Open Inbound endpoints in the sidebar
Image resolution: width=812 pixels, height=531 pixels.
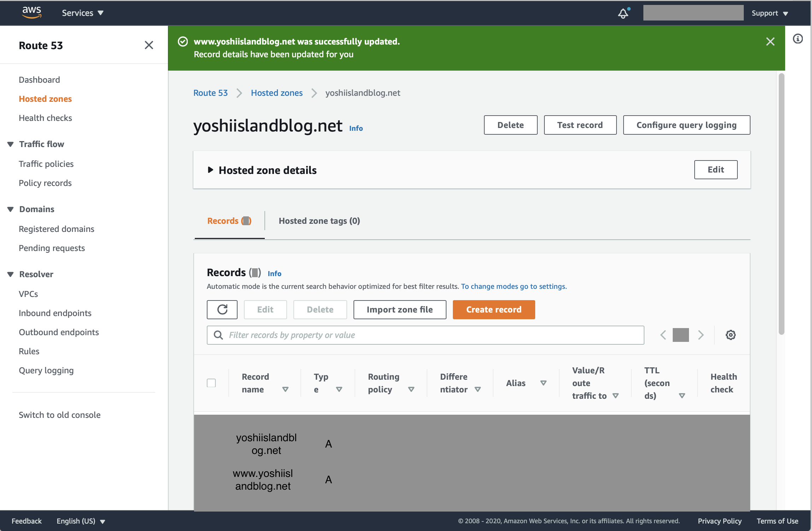click(x=55, y=313)
